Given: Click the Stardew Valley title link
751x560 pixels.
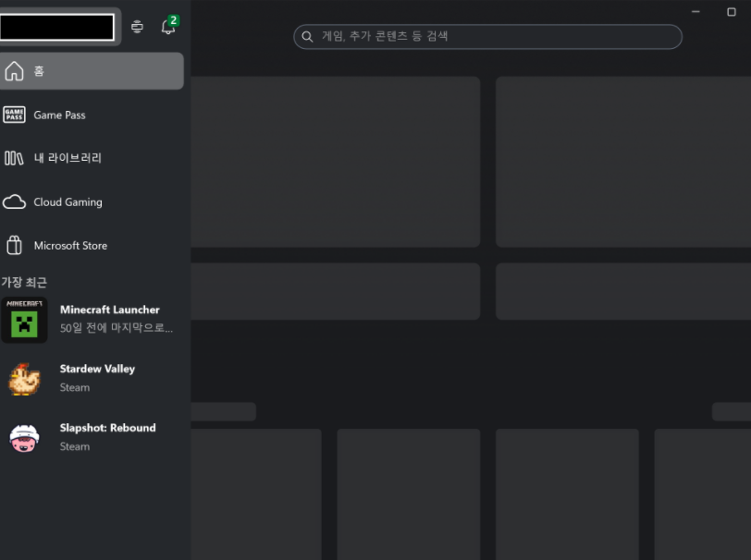Looking at the screenshot, I should [97, 369].
